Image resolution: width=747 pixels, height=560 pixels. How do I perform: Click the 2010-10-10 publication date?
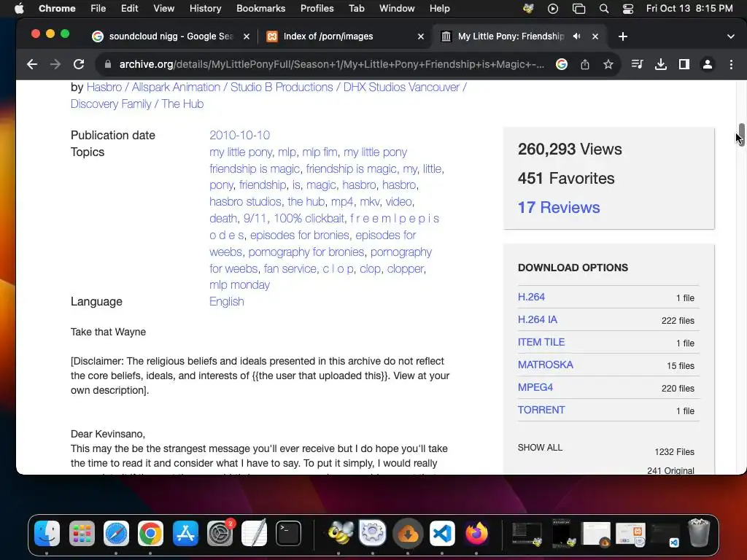point(239,135)
